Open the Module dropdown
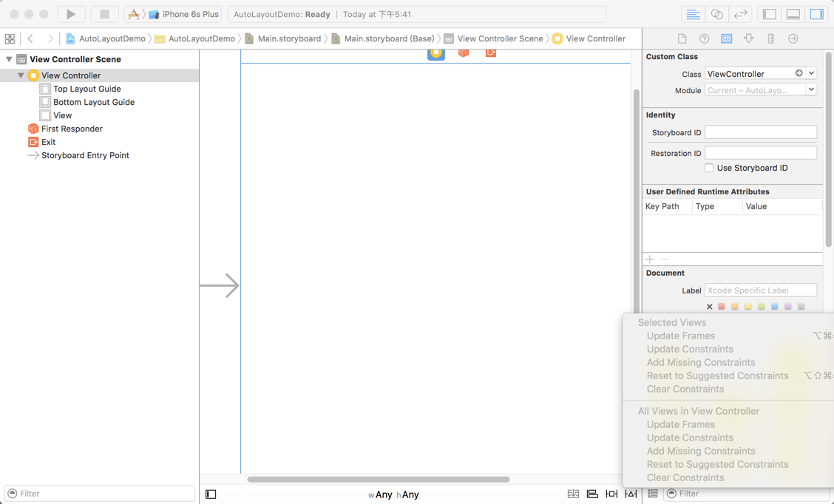The width and height of the screenshot is (834, 504). (811, 90)
